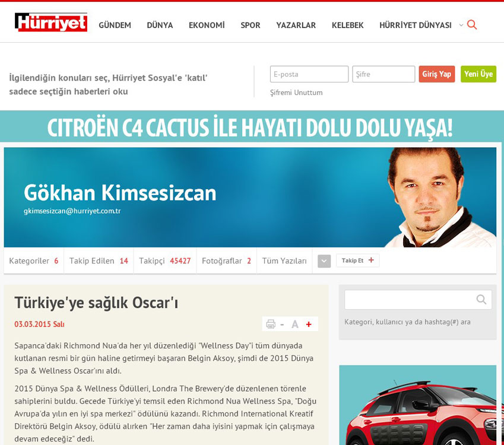Go to the SPOR section

tap(251, 25)
